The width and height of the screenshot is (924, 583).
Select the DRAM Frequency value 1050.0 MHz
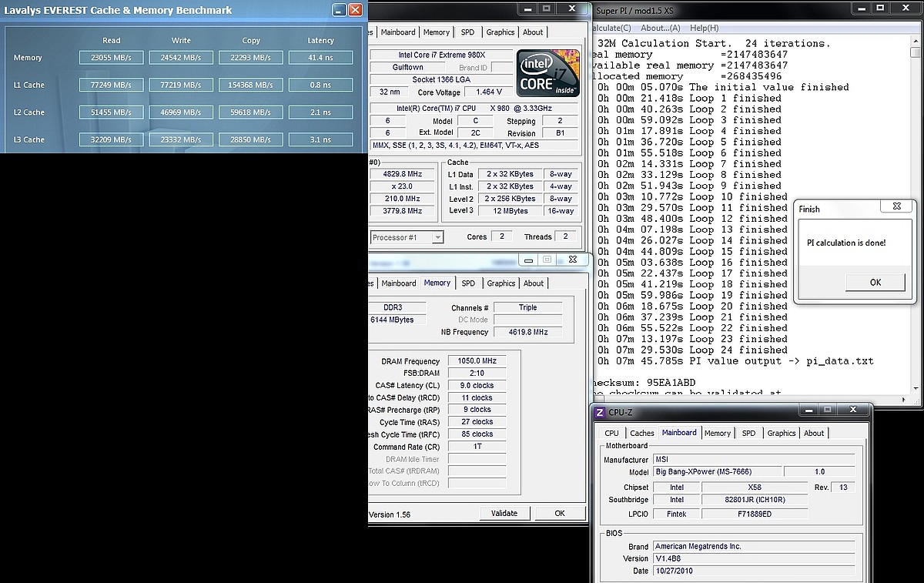click(x=477, y=361)
